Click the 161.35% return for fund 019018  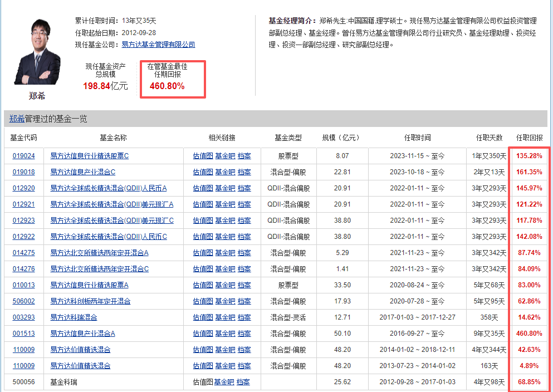pos(529,172)
